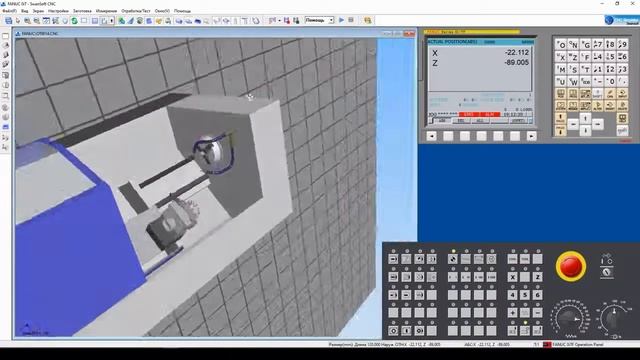Select the pointer arrow tool in toolbar
The height and width of the screenshot is (360, 640).
18,20
